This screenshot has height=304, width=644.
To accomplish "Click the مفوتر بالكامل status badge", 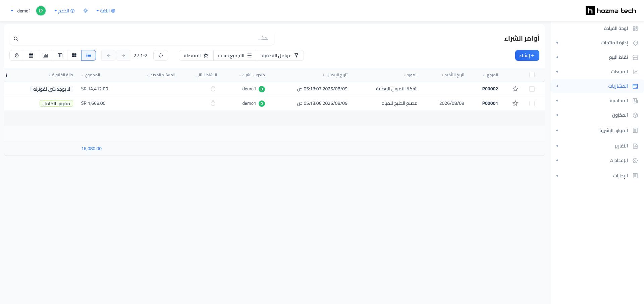I will coord(56,103).
